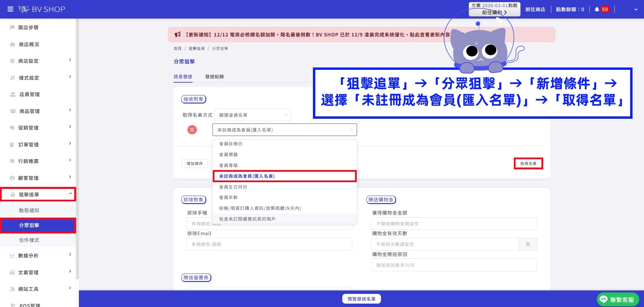Click the BV SHOP logo
644x307 pixels.
coord(42,9)
